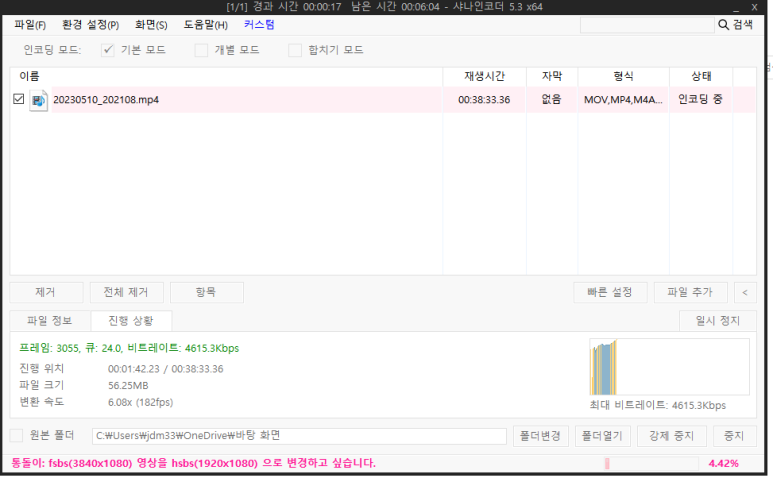Open 빠른 설정 quick settings

pyautogui.click(x=610, y=292)
